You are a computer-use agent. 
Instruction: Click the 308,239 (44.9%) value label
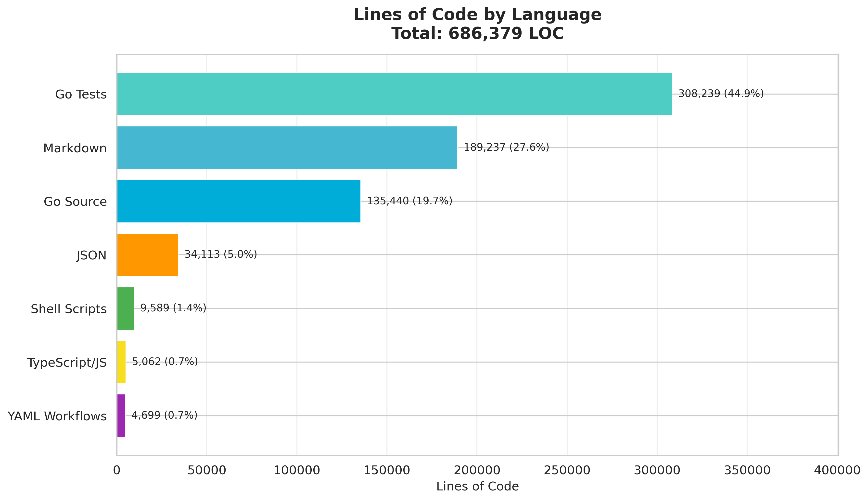[x=721, y=93]
